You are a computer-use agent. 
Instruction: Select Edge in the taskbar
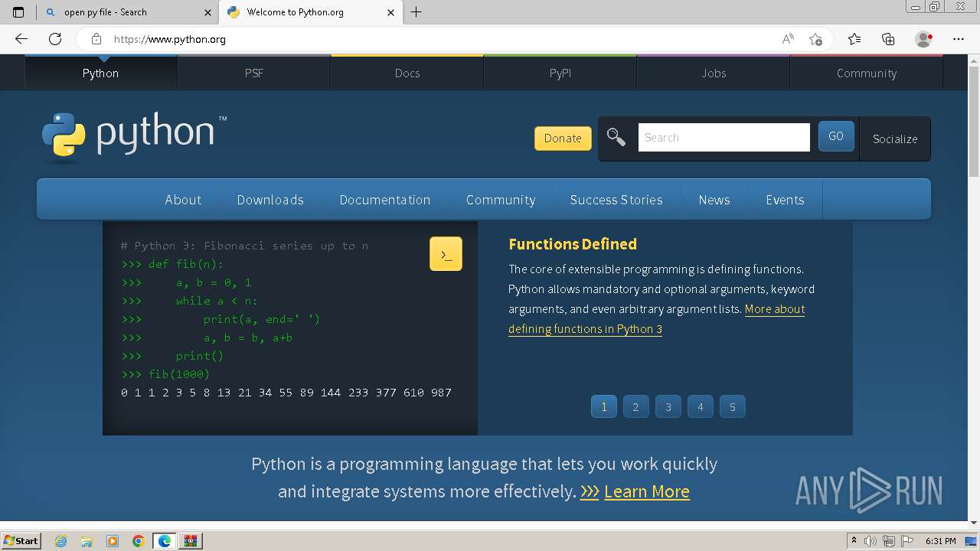(165, 541)
